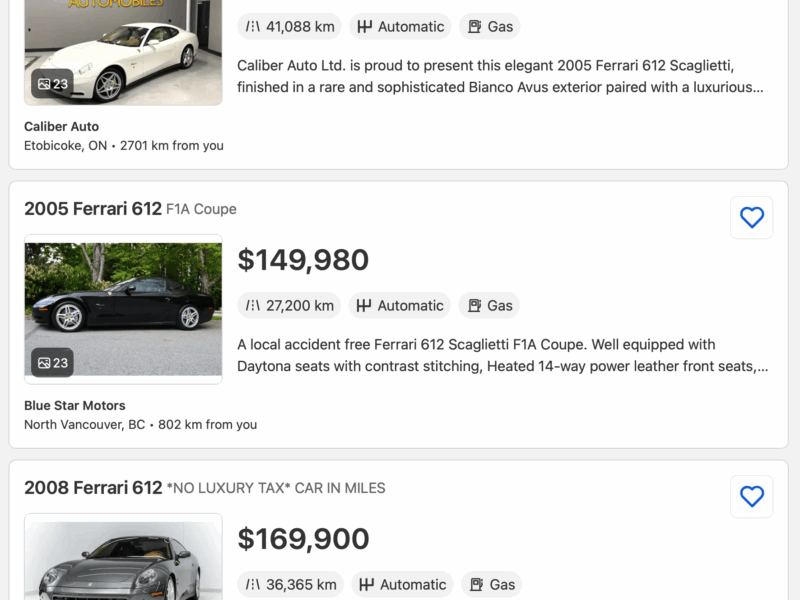Screen dimensions: 800x600
Task: Click photo count badge on white Ferrari
Action: [52, 84]
